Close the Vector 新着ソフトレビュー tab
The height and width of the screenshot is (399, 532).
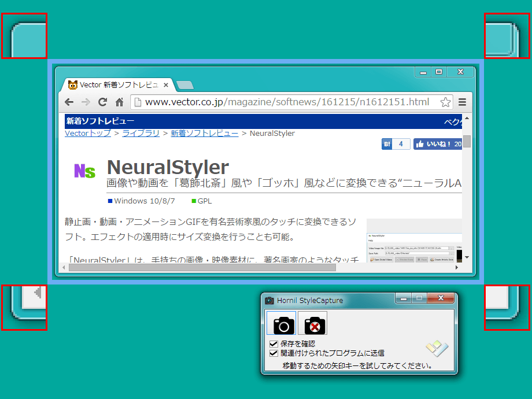point(166,85)
